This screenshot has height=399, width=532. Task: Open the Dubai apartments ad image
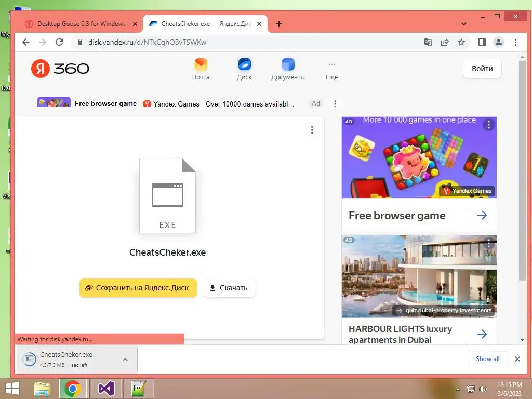coord(419,276)
